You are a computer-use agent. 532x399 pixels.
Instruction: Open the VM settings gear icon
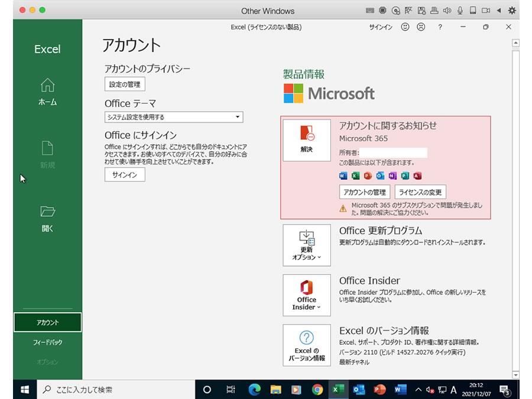pyautogui.click(x=512, y=11)
